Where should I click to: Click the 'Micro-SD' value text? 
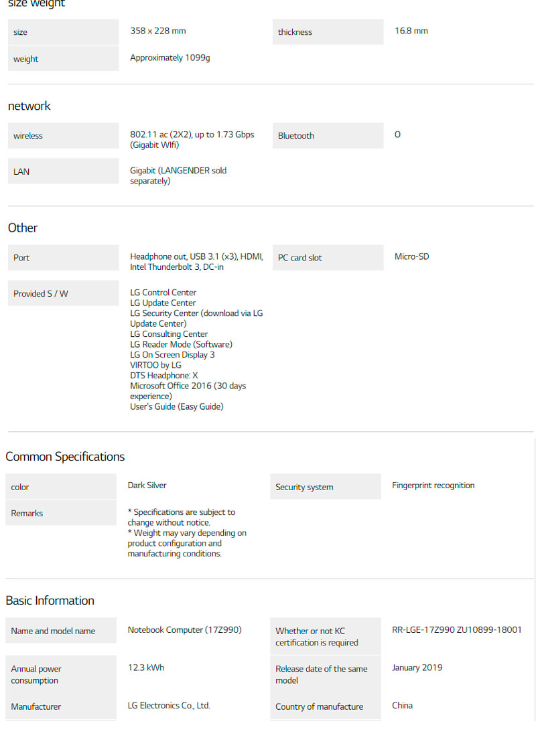pyautogui.click(x=411, y=256)
